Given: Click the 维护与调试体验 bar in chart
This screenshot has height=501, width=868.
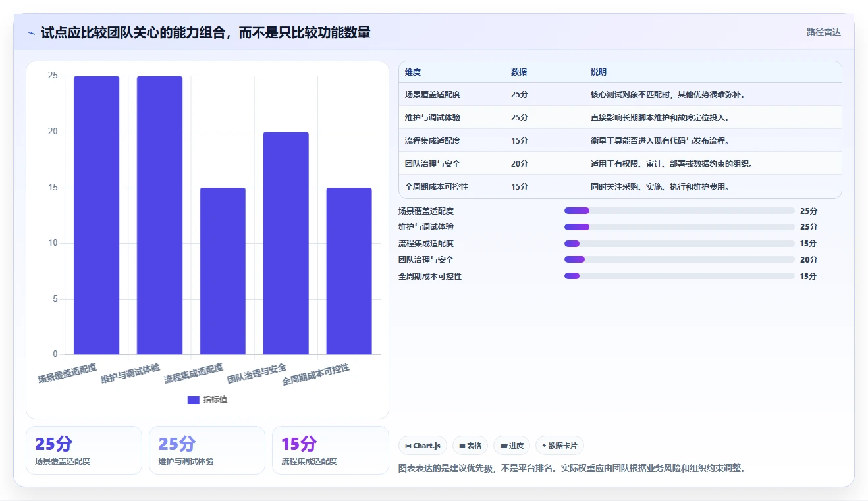Looking at the screenshot, I should click(x=159, y=215).
